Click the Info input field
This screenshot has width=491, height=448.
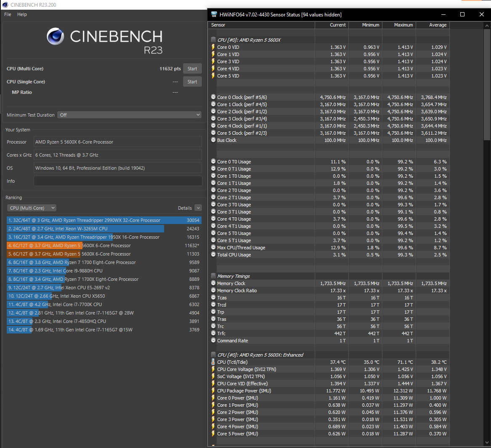coord(118,181)
